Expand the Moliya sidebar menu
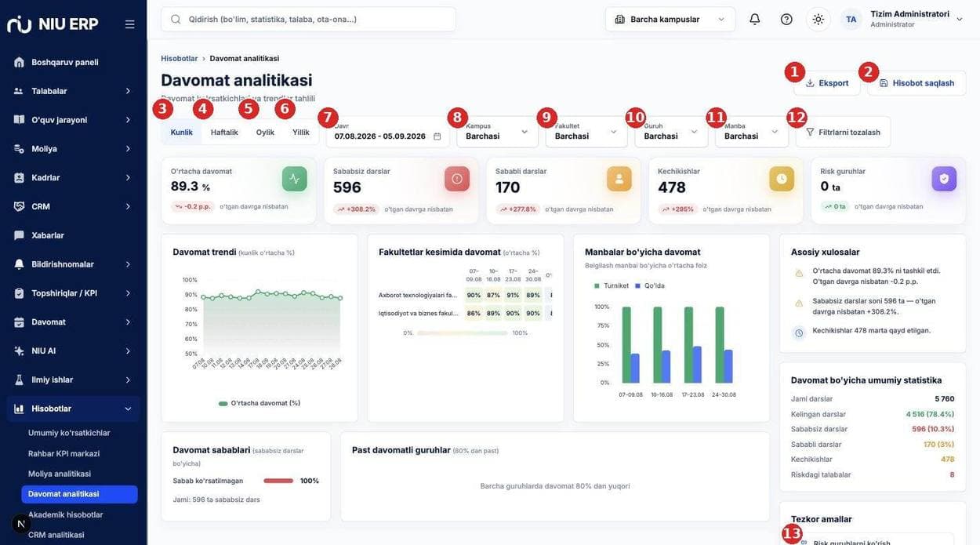The height and width of the screenshot is (545, 980). coord(73,149)
